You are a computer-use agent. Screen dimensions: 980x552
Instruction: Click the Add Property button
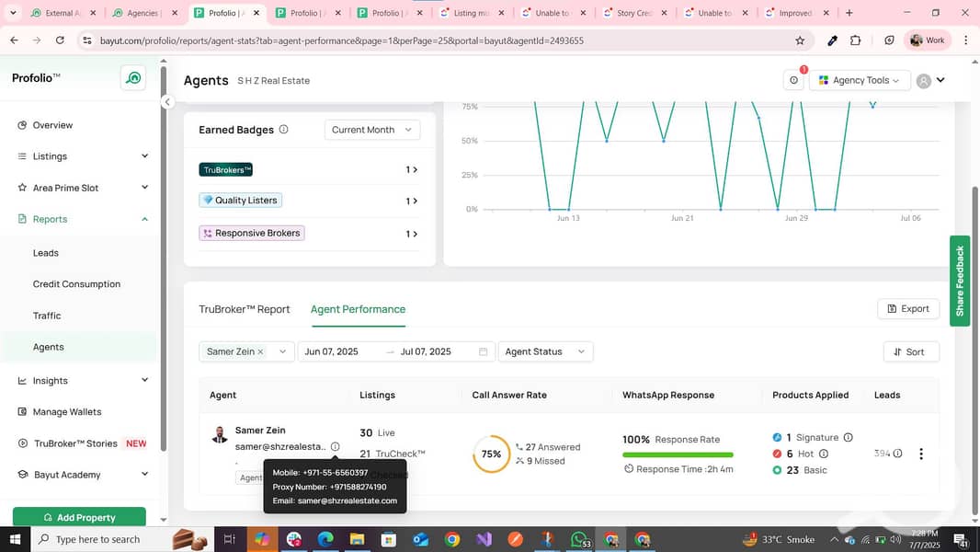79,517
